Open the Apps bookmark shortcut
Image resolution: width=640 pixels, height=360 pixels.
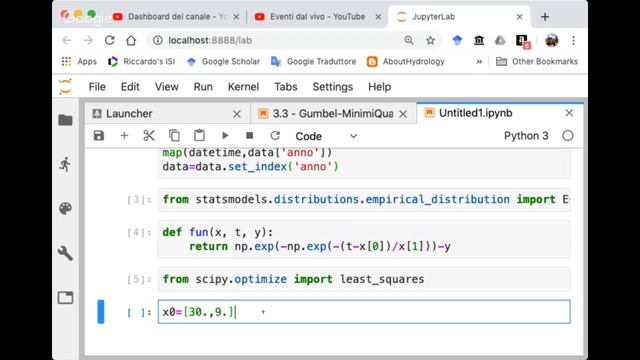(x=79, y=62)
